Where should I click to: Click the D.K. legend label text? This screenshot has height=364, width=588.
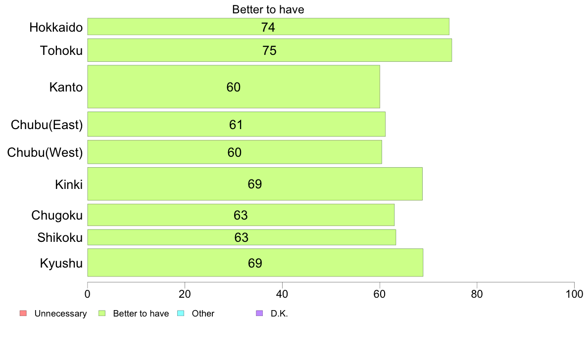pyautogui.click(x=279, y=314)
